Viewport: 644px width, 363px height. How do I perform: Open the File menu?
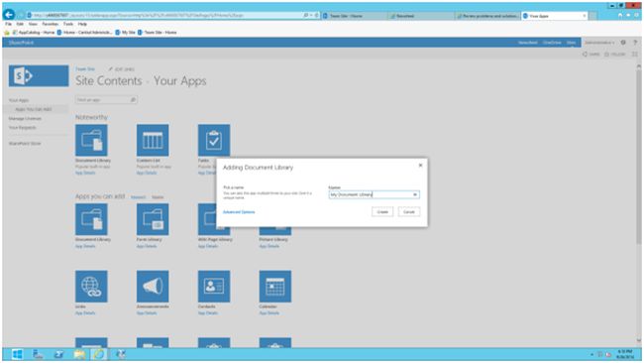[8, 24]
